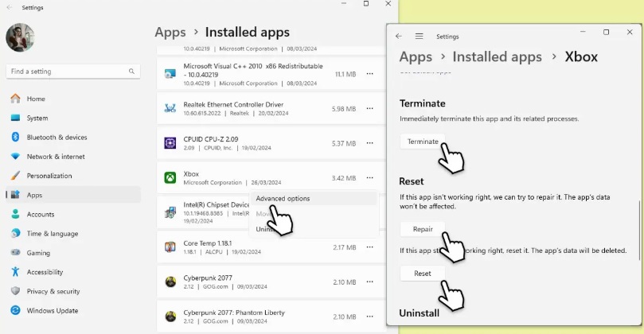Click the System monitor icon
The image size is (644, 334).
pos(15,118)
